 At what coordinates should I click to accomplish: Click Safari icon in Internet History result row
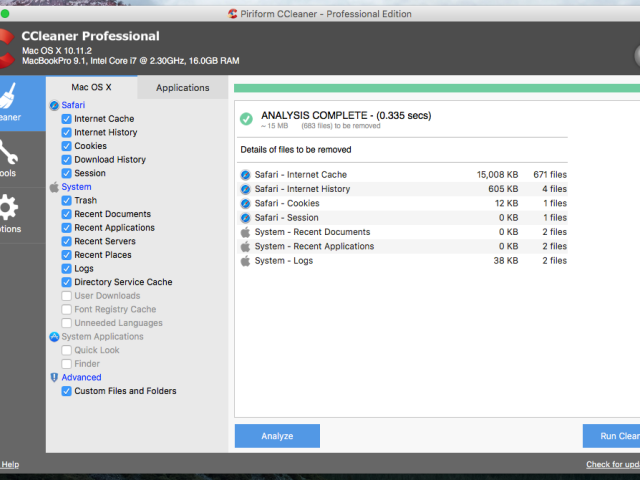[245, 189]
